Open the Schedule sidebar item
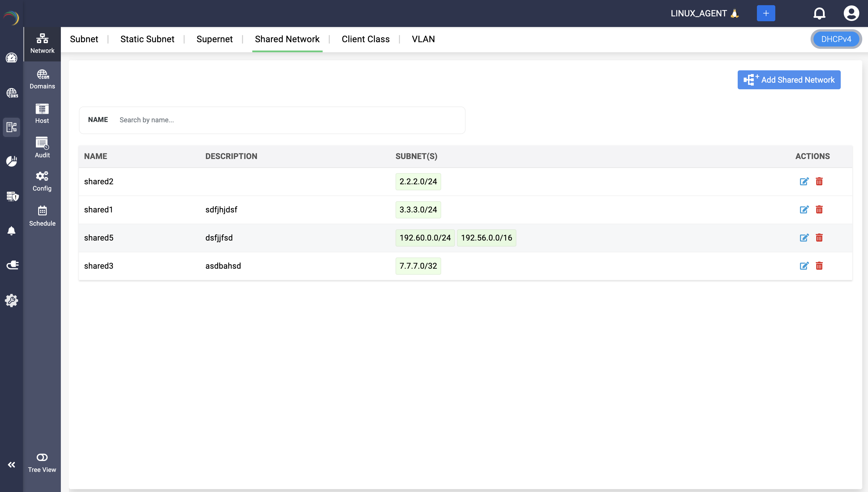The height and width of the screenshot is (492, 868). click(42, 216)
